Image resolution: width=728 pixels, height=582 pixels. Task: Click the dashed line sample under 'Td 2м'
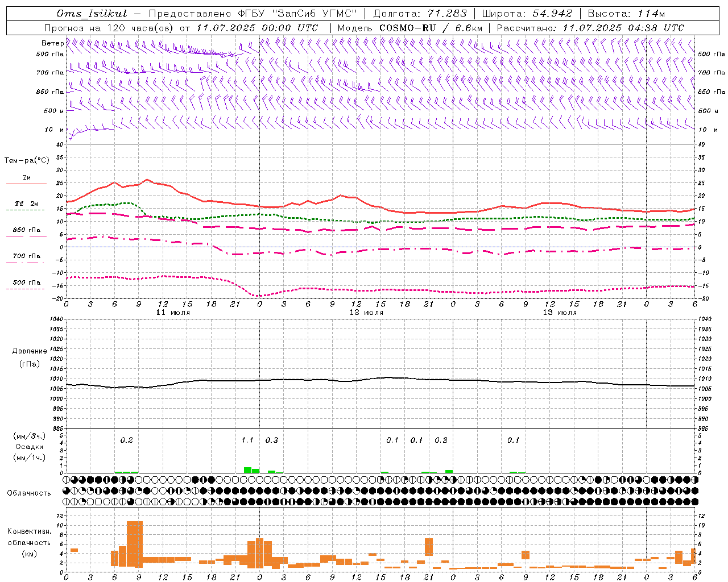click(x=26, y=210)
